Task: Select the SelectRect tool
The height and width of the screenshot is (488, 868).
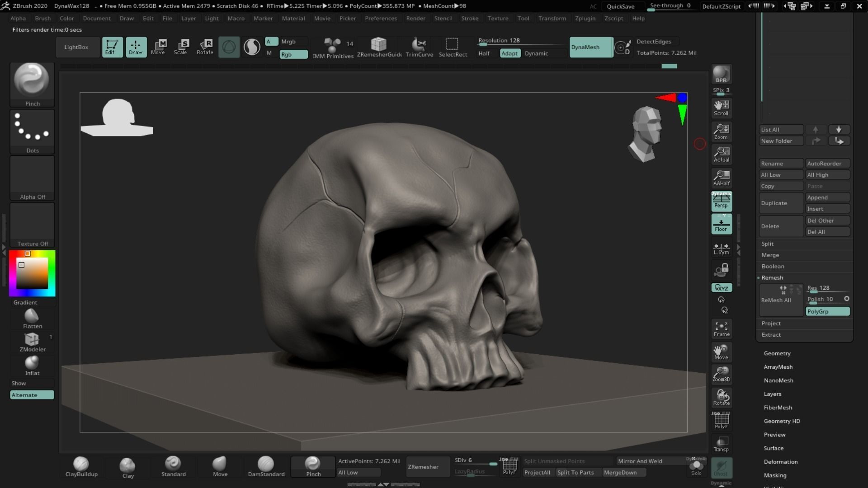Action: point(453,48)
